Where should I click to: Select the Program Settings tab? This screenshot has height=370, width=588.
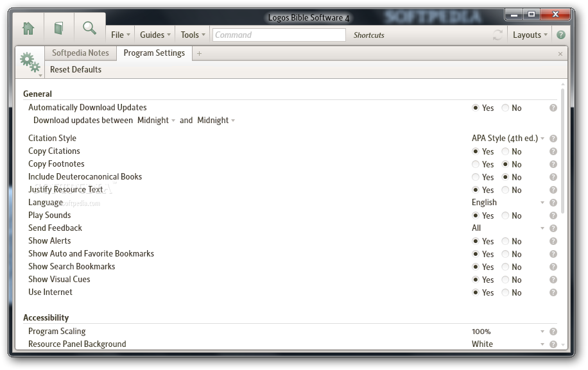[154, 53]
